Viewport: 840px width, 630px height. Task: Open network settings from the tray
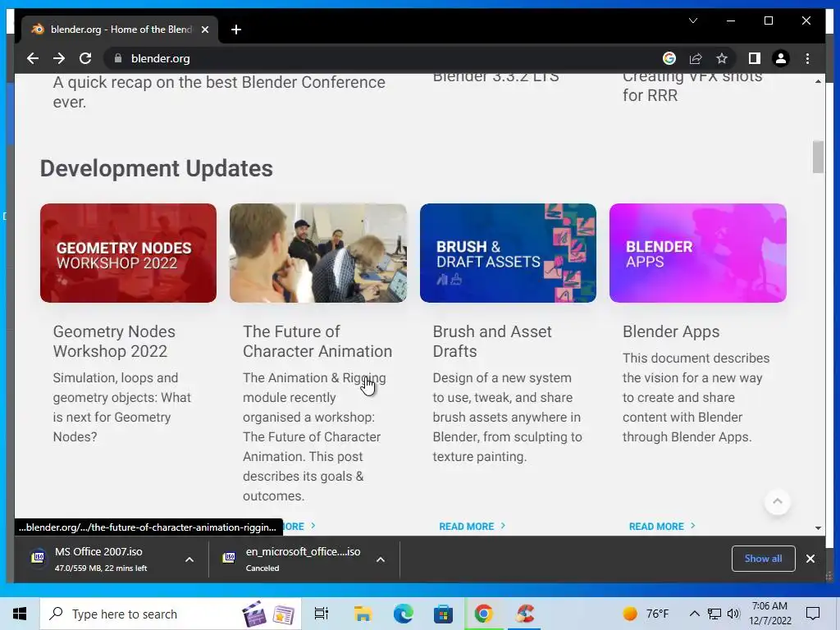coord(714,614)
